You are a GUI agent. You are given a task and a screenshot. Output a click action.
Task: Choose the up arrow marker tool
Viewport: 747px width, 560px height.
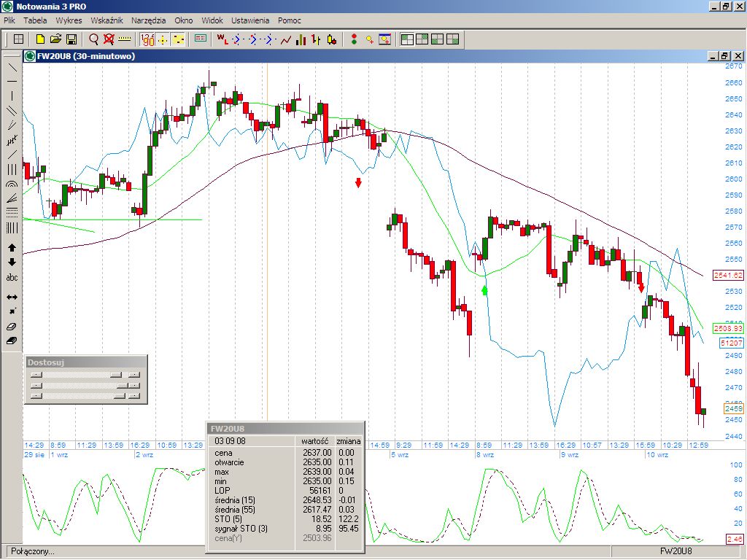point(12,248)
